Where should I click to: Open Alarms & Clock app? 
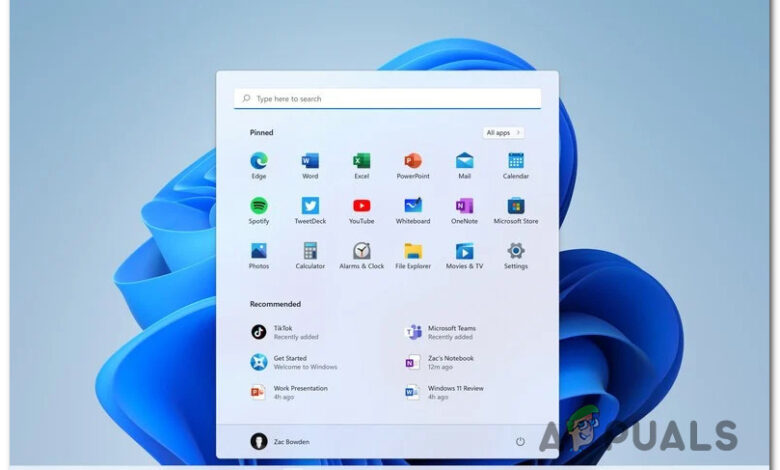(x=362, y=251)
